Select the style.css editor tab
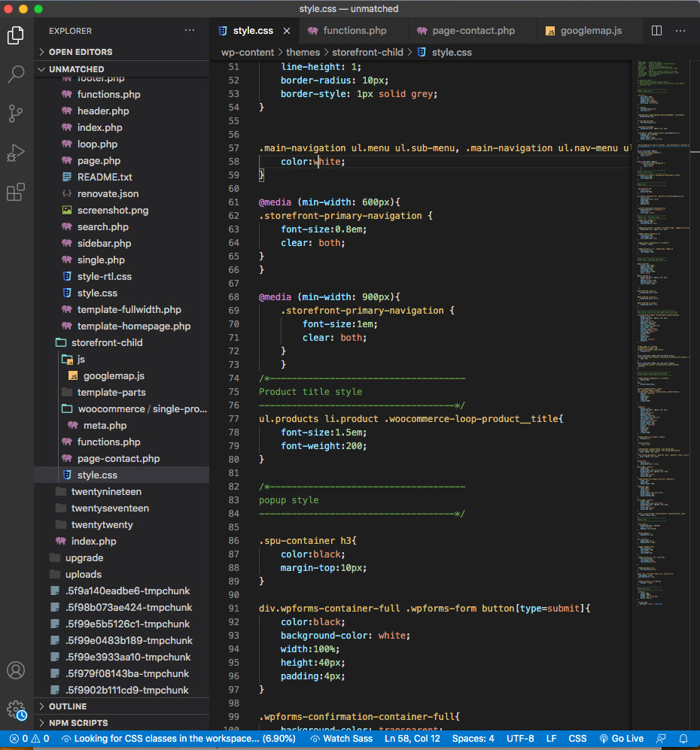Image resolution: width=700 pixels, height=750 pixels. pos(253,31)
